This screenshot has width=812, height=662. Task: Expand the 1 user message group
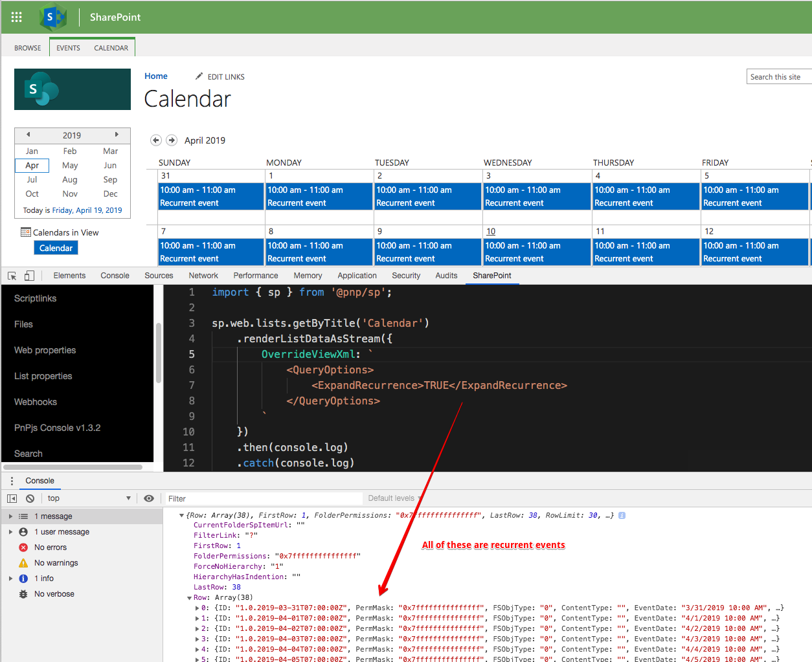tap(10, 532)
